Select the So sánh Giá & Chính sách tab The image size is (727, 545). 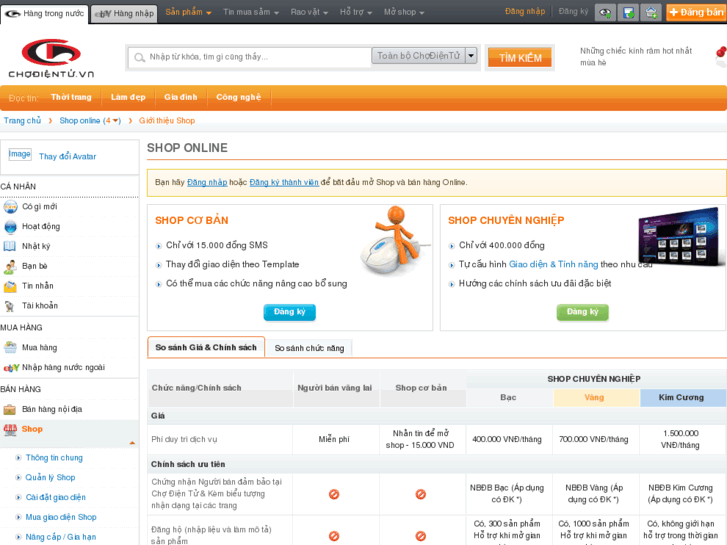click(x=206, y=347)
